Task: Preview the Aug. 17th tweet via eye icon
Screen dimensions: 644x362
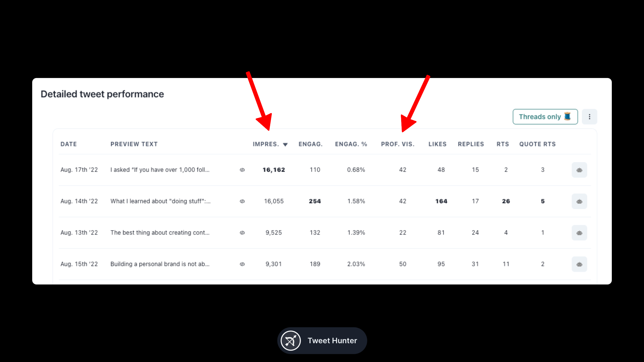Action: click(242, 170)
